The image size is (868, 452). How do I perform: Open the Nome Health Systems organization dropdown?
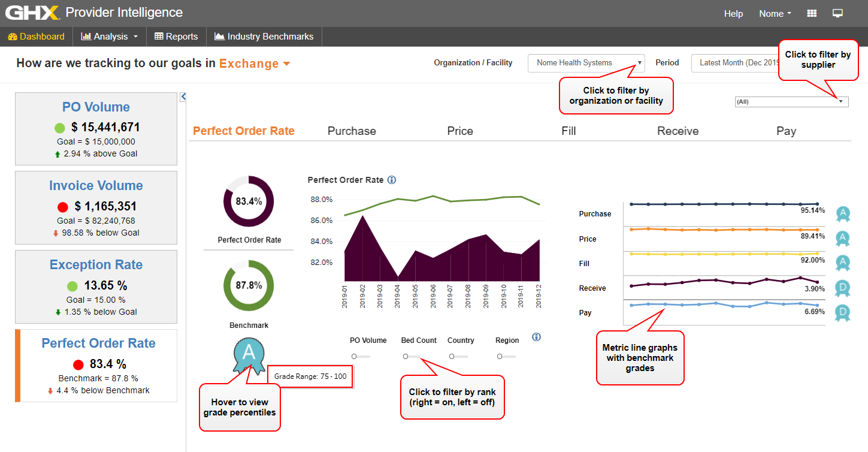[585, 63]
